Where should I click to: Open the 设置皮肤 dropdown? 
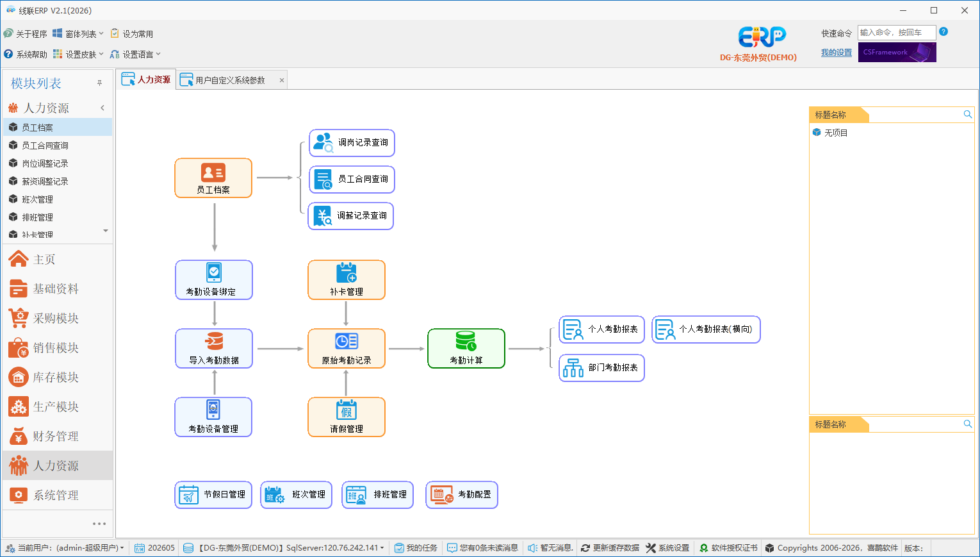(78, 54)
